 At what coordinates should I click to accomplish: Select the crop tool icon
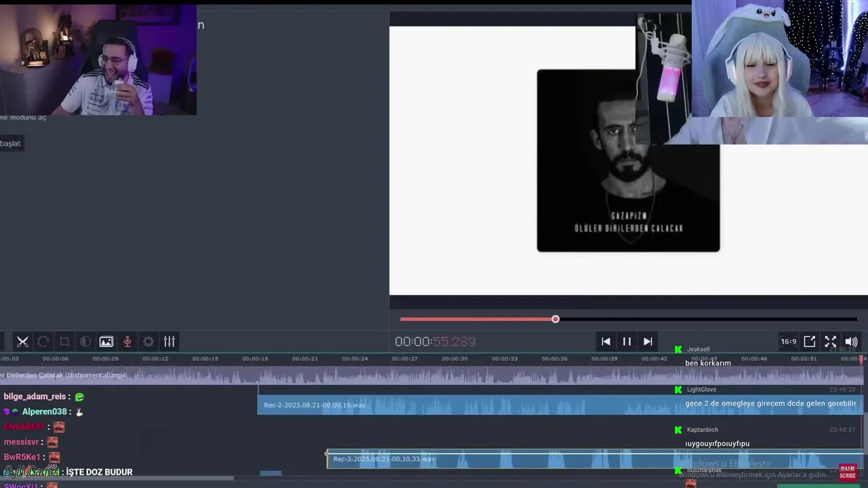tap(64, 342)
